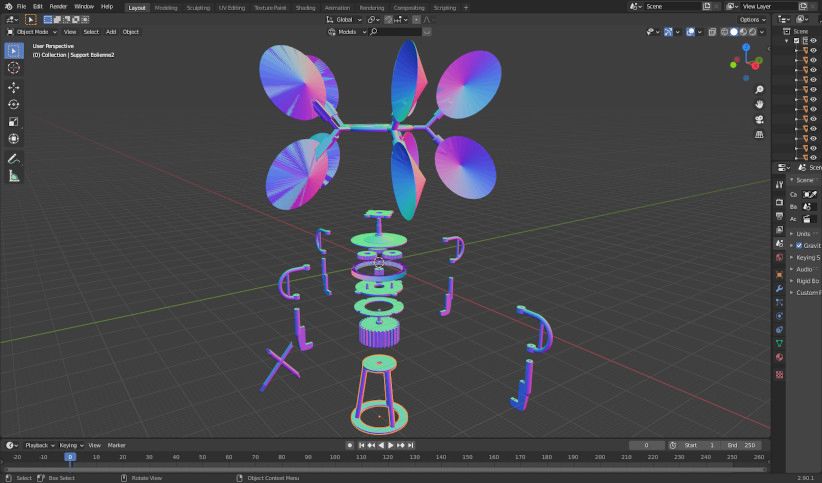Image resolution: width=822 pixels, height=483 pixels.
Task: Click the pan view hand icon
Action: click(759, 104)
